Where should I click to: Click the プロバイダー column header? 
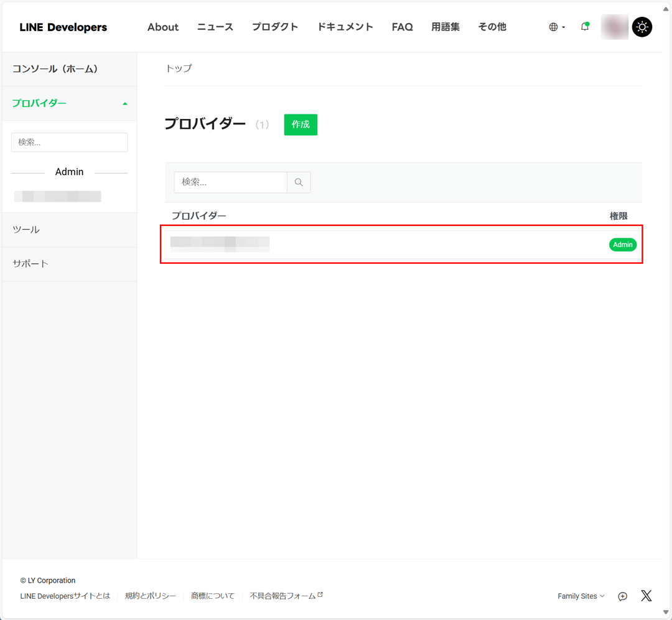point(199,215)
